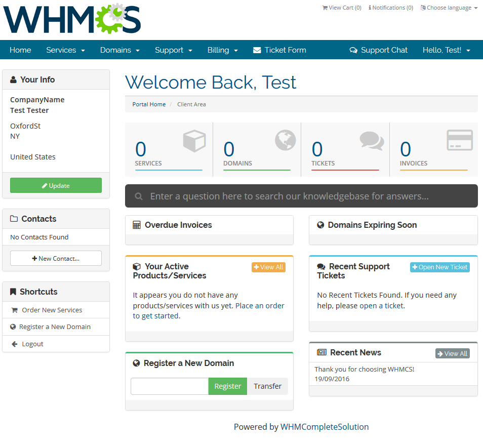Open View Cart (0)
483x448 pixels.
coord(342,8)
